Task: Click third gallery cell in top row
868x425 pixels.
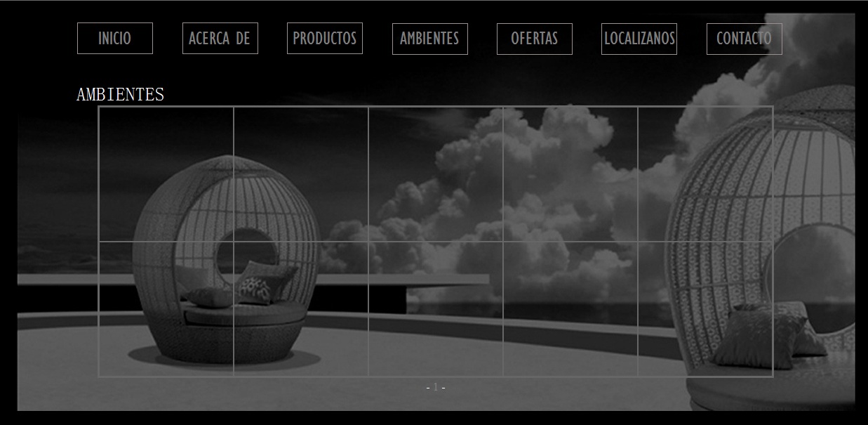Action: point(436,174)
